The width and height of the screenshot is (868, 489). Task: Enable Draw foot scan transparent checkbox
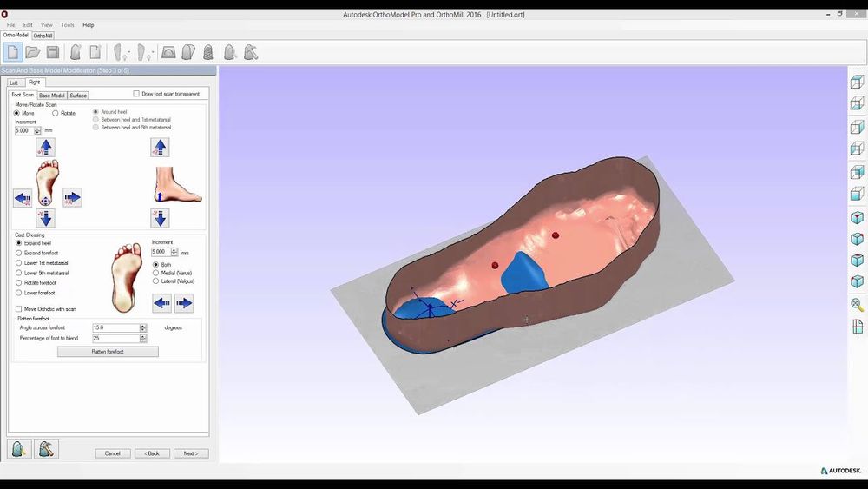point(136,94)
